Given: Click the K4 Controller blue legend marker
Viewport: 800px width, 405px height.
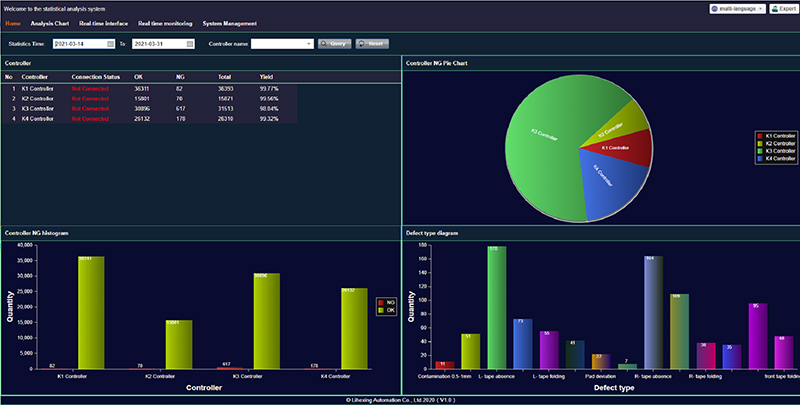Looking at the screenshot, I should (x=759, y=158).
